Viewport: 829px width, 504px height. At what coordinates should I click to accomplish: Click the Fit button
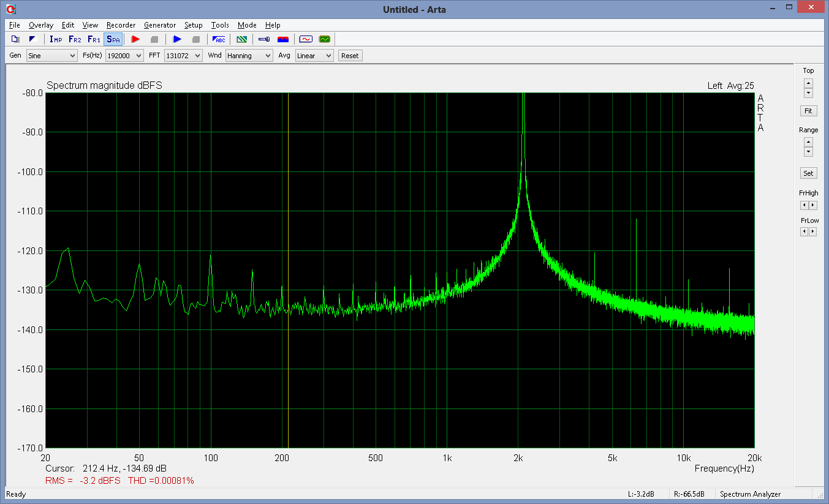pos(808,111)
